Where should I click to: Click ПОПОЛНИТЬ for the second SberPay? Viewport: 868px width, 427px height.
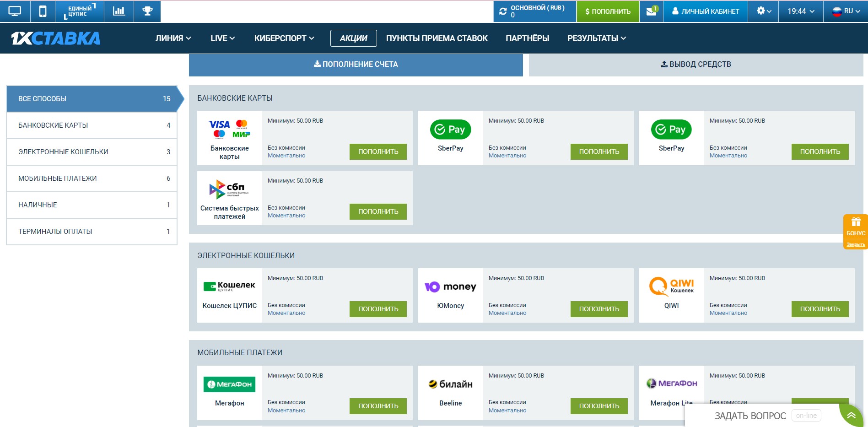pyautogui.click(x=820, y=151)
